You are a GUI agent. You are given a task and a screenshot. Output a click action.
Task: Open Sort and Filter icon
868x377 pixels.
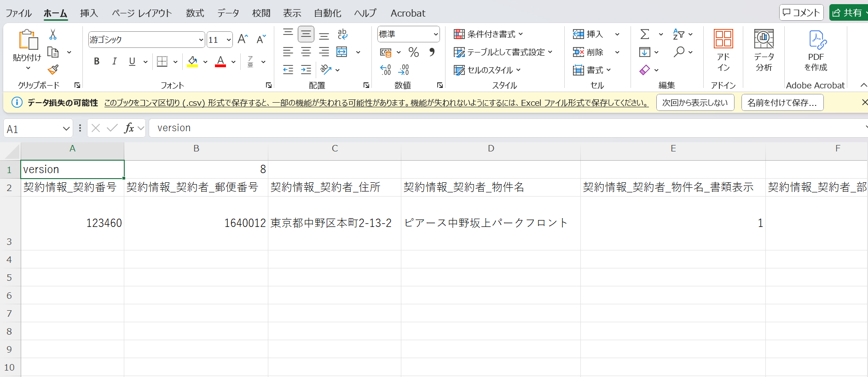(x=678, y=34)
